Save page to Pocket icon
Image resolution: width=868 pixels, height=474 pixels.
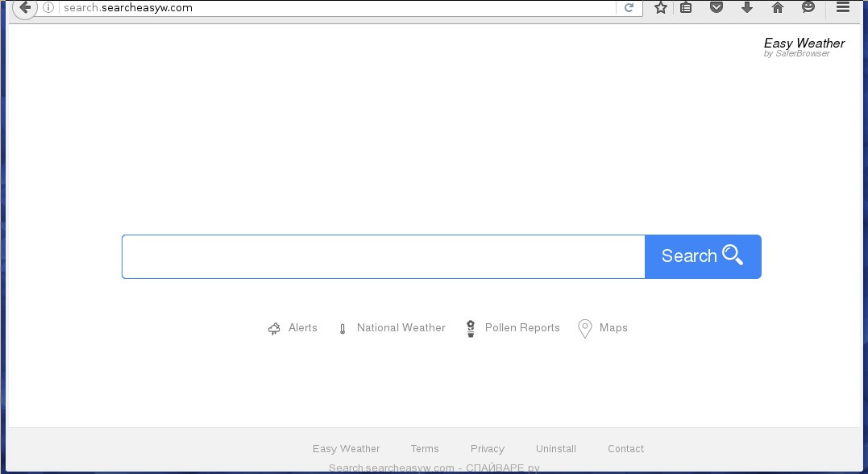tap(716, 8)
